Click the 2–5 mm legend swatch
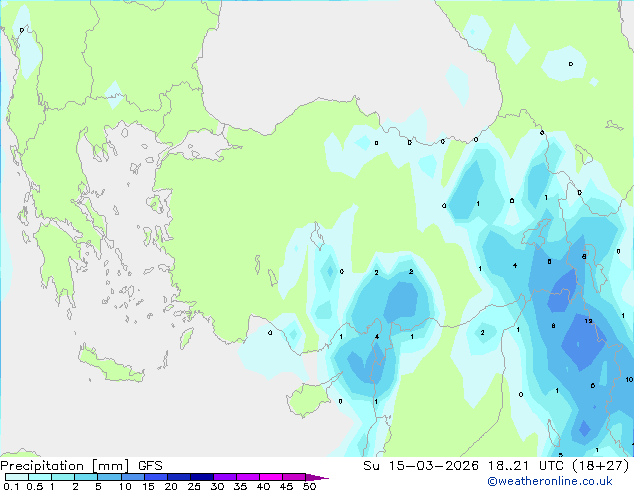634x490 pixels. click(86, 477)
